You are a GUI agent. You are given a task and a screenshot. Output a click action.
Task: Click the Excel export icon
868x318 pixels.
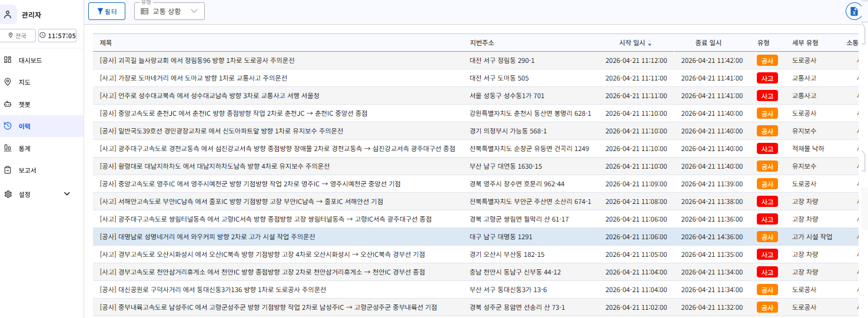pyautogui.click(x=853, y=11)
